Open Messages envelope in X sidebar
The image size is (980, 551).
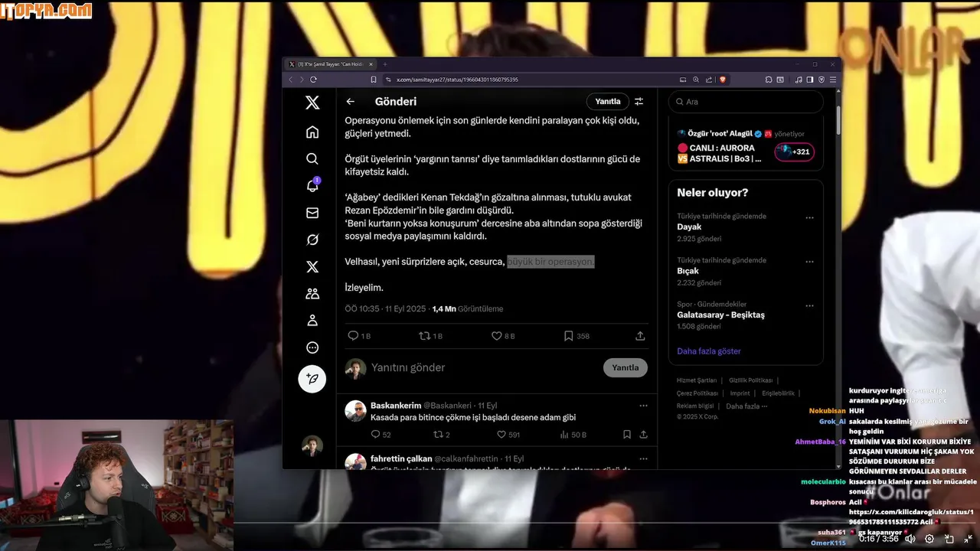312,213
